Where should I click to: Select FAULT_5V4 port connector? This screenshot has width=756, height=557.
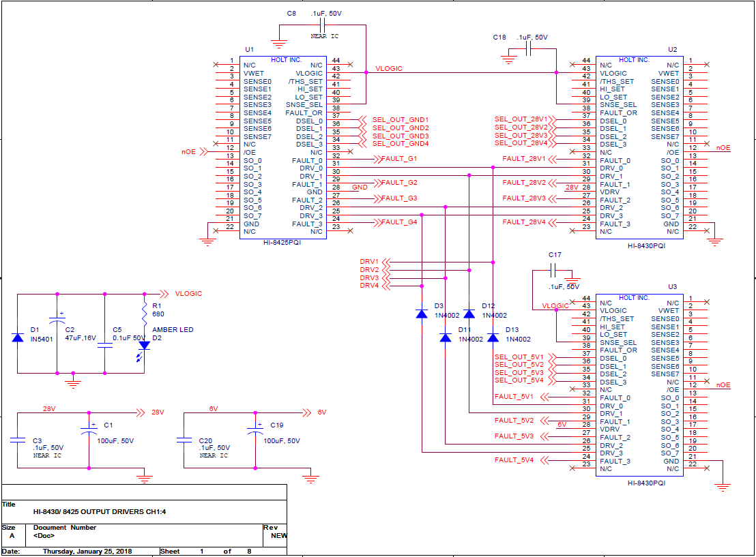click(x=544, y=461)
